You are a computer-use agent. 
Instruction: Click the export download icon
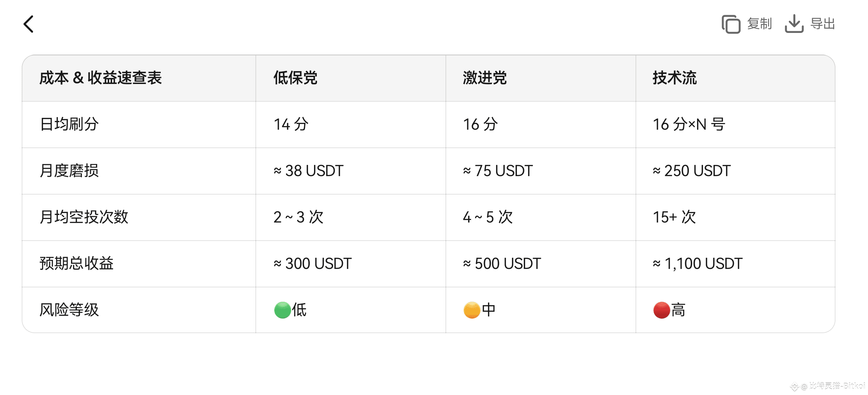[794, 24]
